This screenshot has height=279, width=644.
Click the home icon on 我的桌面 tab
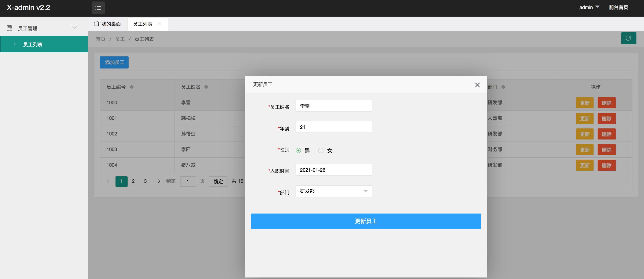[x=96, y=24]
